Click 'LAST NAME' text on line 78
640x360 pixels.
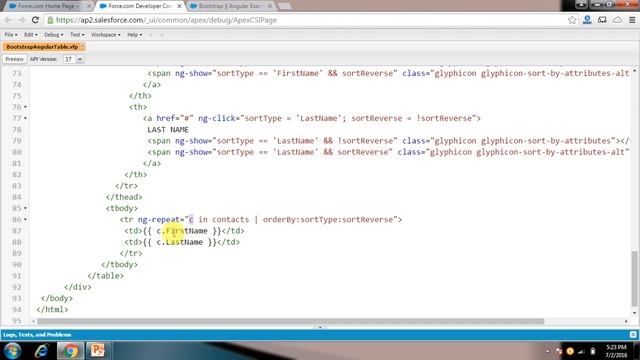tap(168, 130)
